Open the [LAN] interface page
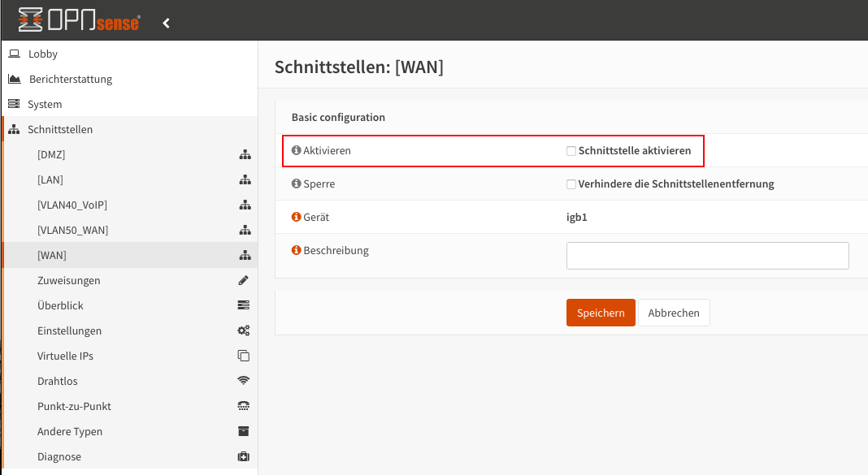Viewport: 868px width, 475px height. tap(50, 180)
